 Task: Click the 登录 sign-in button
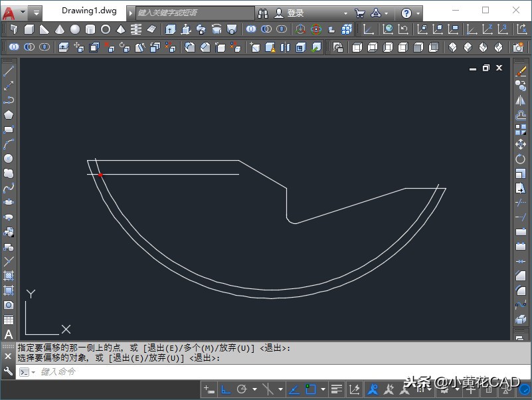coord(294,13)
